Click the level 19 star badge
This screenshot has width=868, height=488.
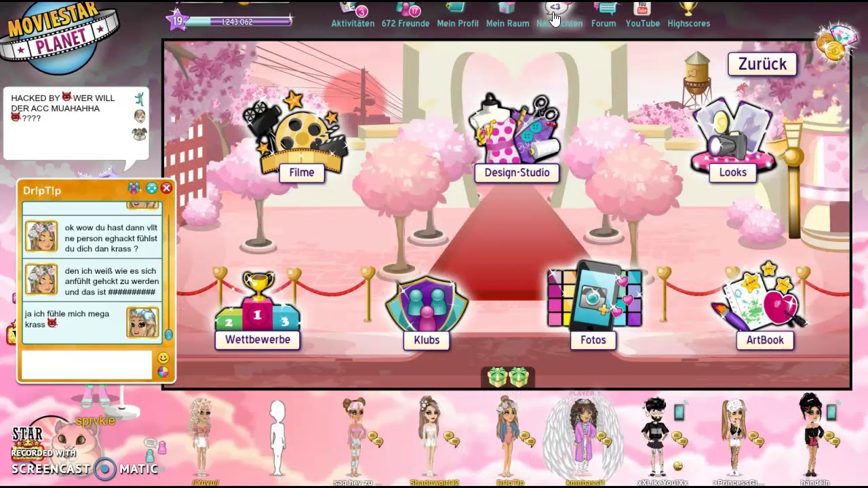coord(178,20)
